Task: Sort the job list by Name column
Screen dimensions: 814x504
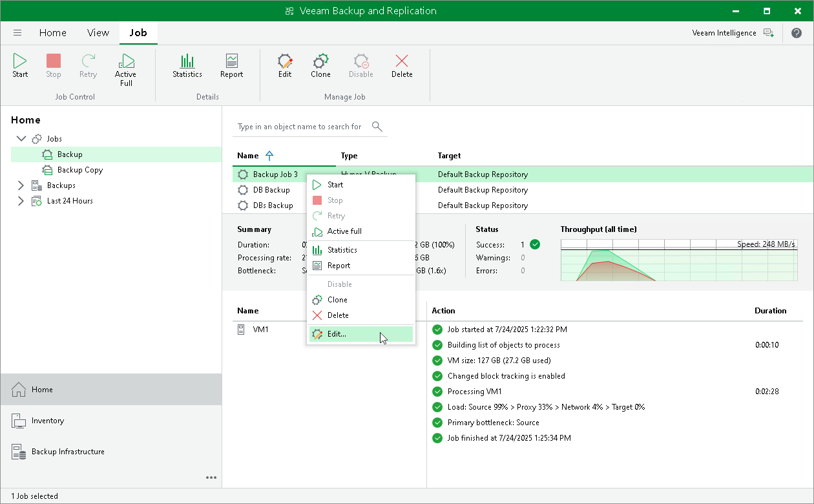Action: tap(248, 156)
